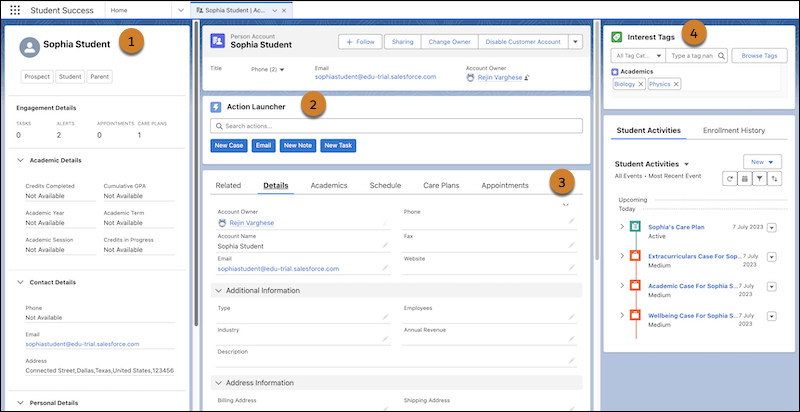Switch to the Schedule tab

385,186
